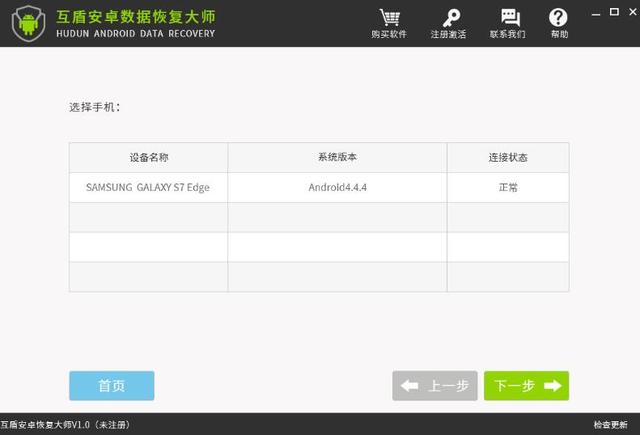Viewport: 640px width, 435px height.
Task: Open the 联系我们 chat icon
Action: [x=510, y=18]
